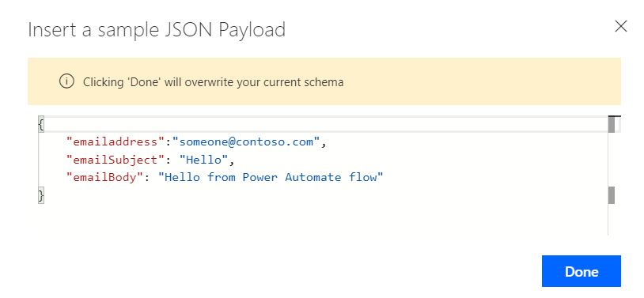Viewport: 644px width, 298px height.
Task: Click the overwrite schema warning text
Action: [x=213, y=82]
